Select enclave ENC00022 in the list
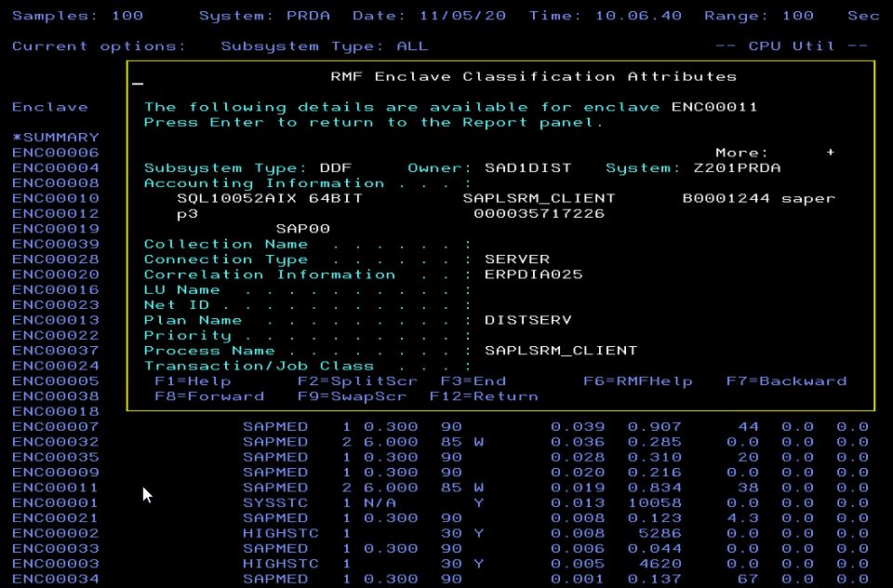Viewport: 893px width, 588px height. (x=55, y=336)
